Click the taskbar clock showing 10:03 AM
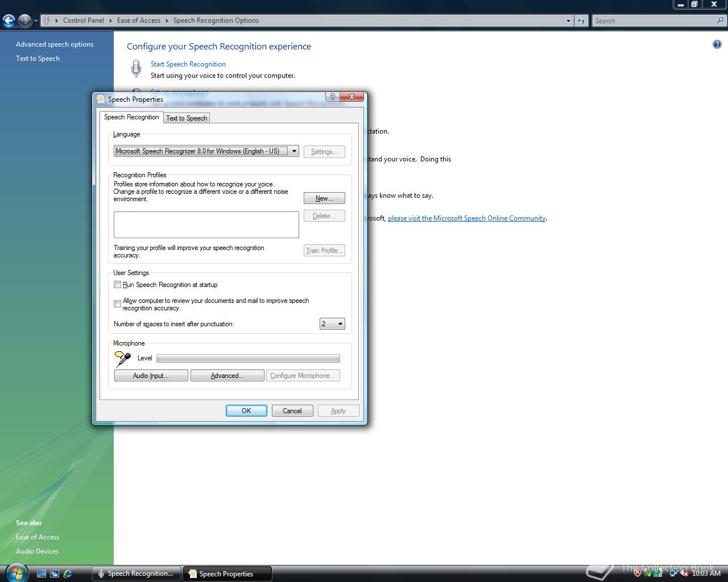 [706, 573]
